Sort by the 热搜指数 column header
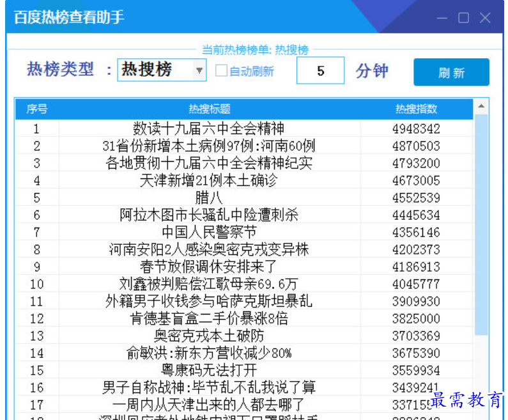 tap(417, 109)
